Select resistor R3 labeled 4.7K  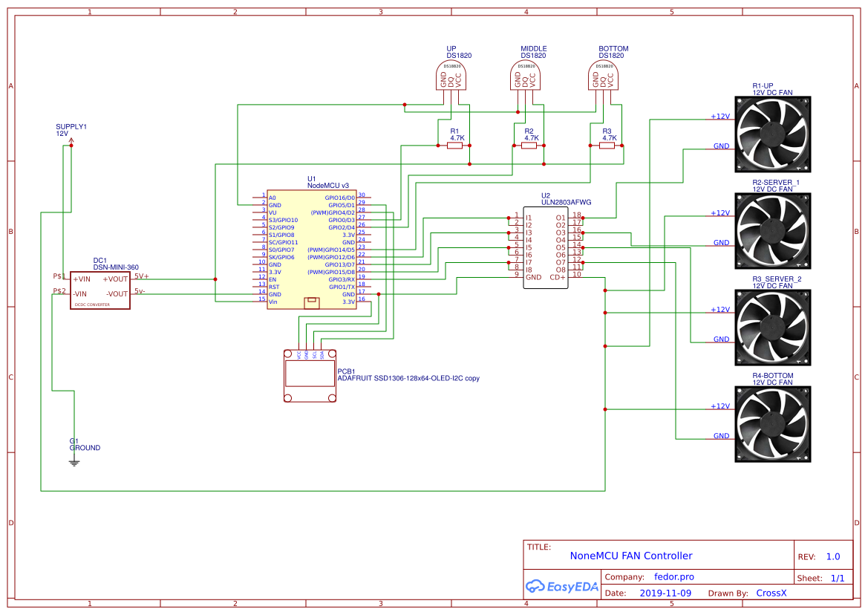(x=607, y=146)
